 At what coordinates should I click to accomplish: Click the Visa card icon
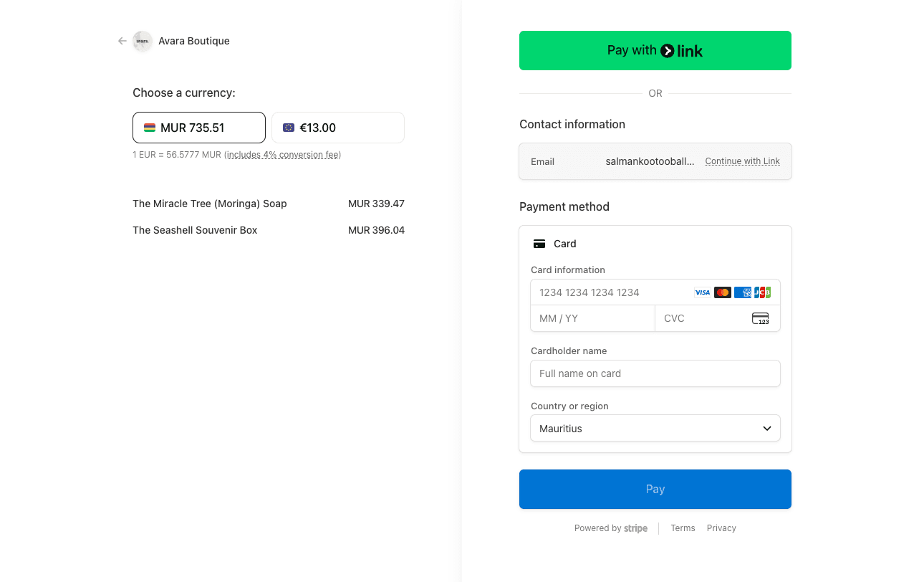coord(702,292)
